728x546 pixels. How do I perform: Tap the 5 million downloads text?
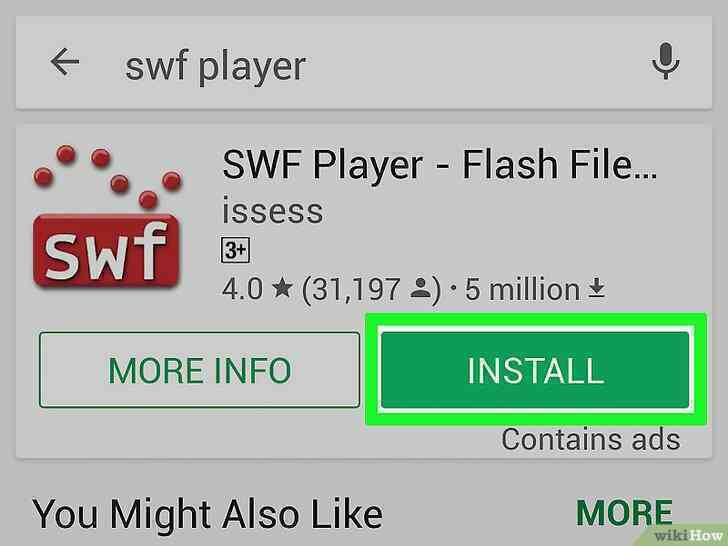click(x=522, y=289)
